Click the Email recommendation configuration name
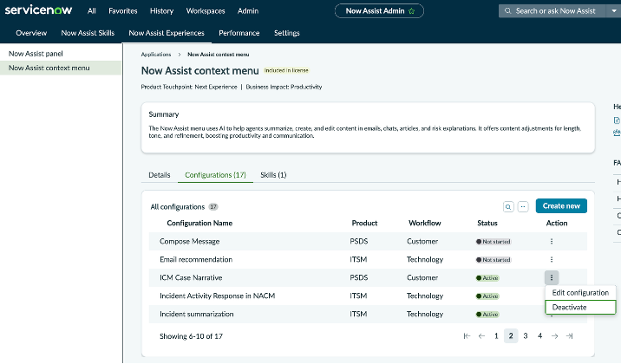 coord(196,259)
